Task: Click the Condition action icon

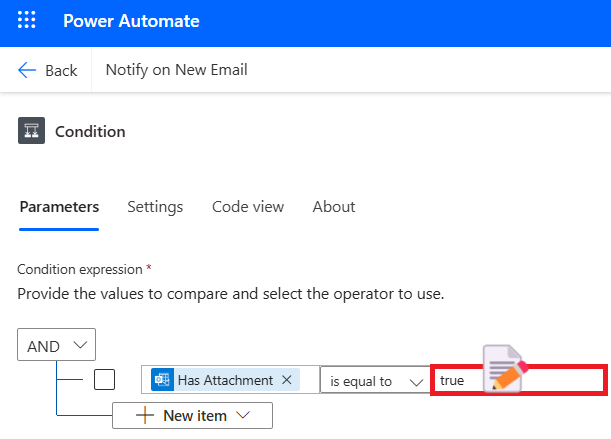Action: [31, 132]
